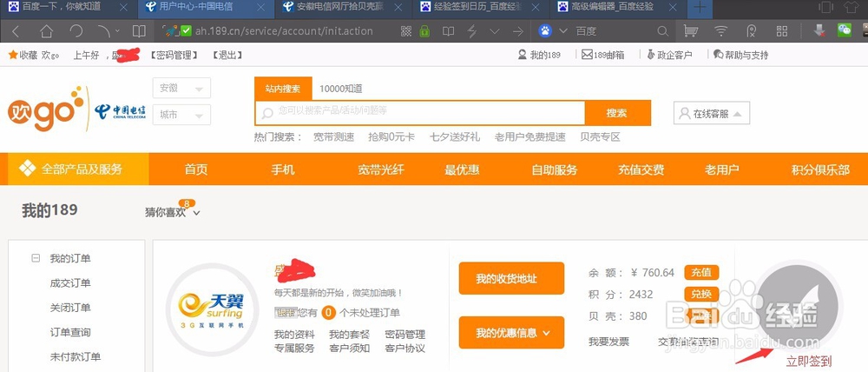Click hot search 老用户免费提速
Viewport: 868px width, 372px height.
click(x=529, y=137)
